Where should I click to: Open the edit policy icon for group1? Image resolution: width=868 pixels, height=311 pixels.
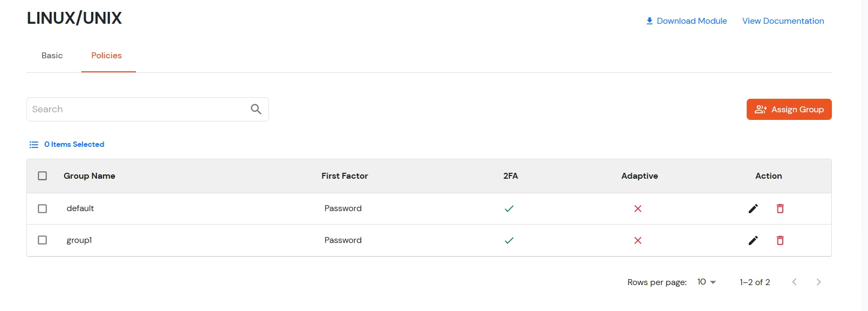coord(753,240)
